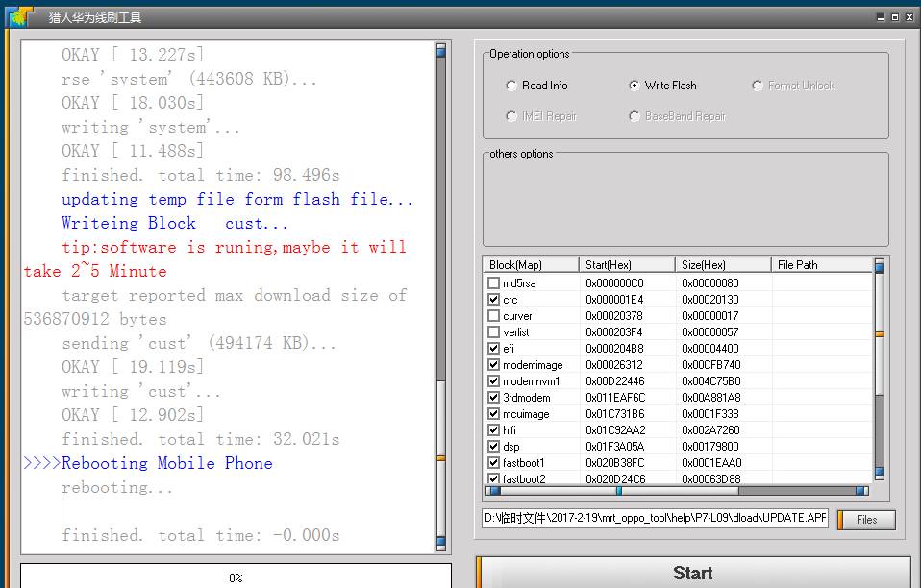The image size is (921, 588).
Task: Click the Size(Hex) column header
Action: pyautogui.click(x=723, y=264)
